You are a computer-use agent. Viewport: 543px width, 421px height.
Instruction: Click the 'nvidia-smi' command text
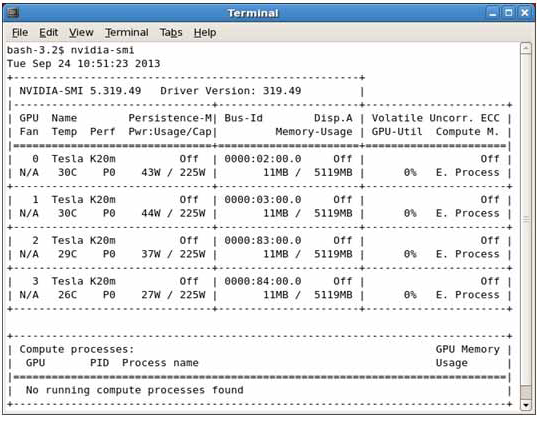tap(103, 50)
